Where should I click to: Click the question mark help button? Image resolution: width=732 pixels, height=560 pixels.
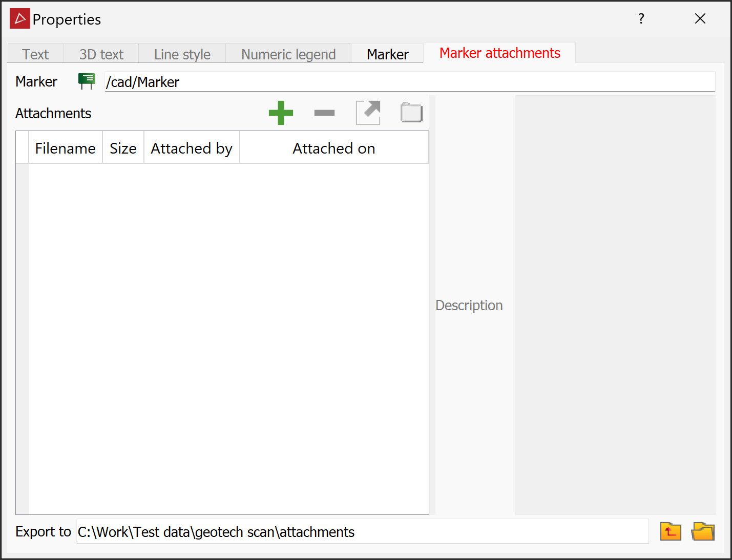coord(641,19)
